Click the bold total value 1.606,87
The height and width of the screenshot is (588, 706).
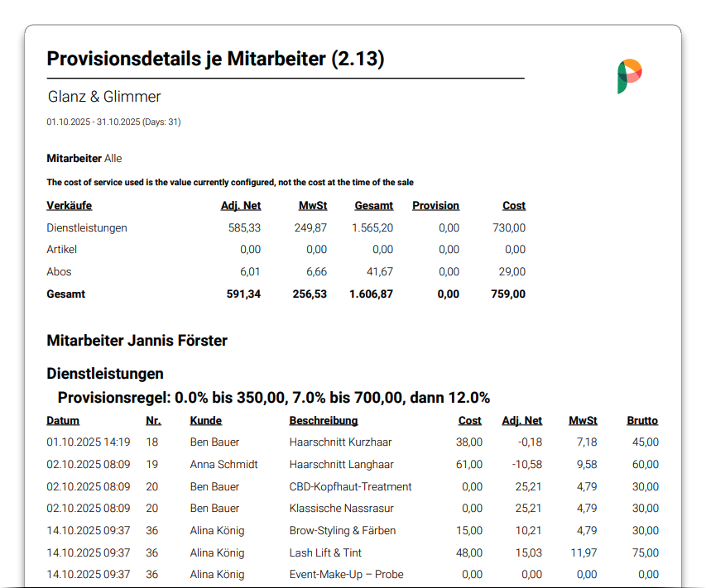click(x=371, y=294)
